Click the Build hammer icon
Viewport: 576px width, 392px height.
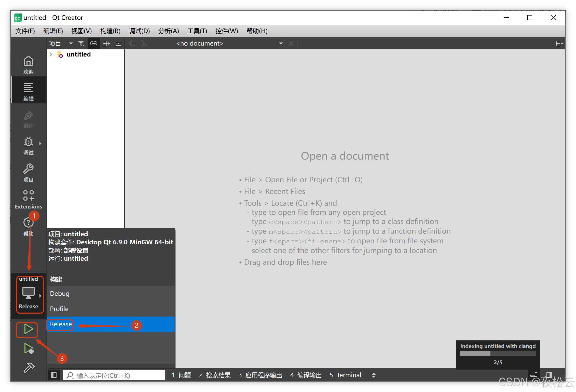click(29, 368)
